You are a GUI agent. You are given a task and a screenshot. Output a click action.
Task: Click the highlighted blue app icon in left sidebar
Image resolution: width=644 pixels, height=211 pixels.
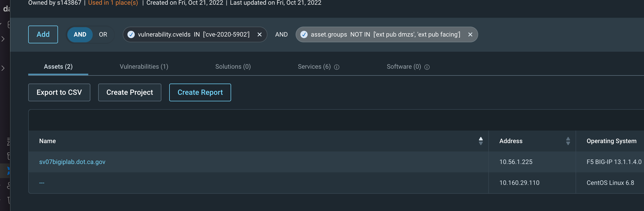click(8, 171)
